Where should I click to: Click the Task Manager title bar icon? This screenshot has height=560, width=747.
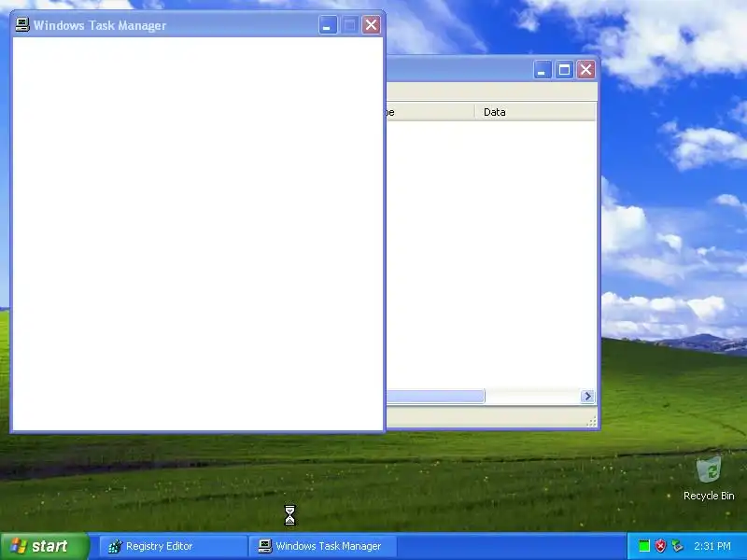[x=21, y=25]
